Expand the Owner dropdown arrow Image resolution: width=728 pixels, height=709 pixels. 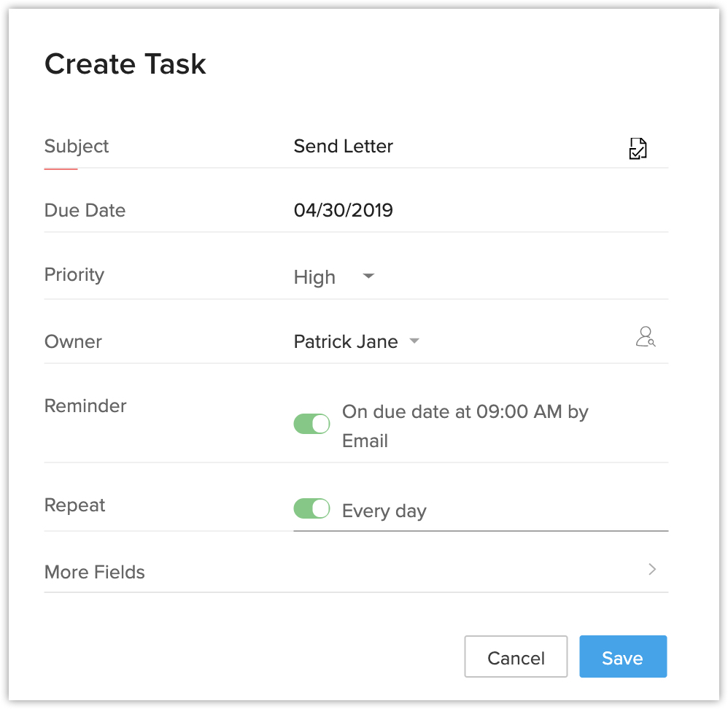pos(414,341)
